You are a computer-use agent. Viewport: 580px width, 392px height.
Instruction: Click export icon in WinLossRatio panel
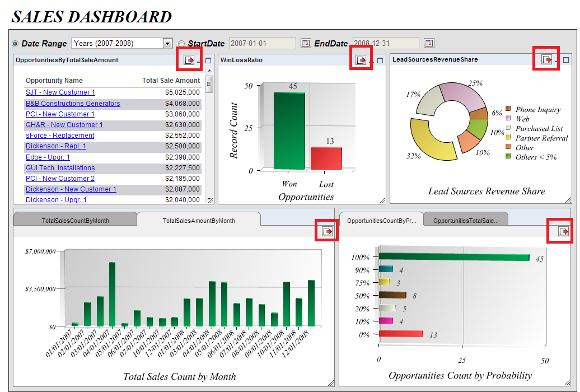(x=361, y=60)
